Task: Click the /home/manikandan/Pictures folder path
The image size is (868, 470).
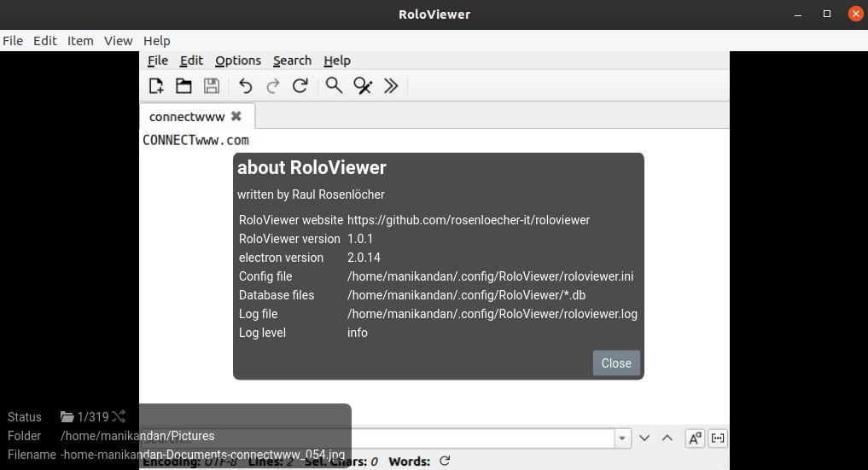Action: point(137,436)
